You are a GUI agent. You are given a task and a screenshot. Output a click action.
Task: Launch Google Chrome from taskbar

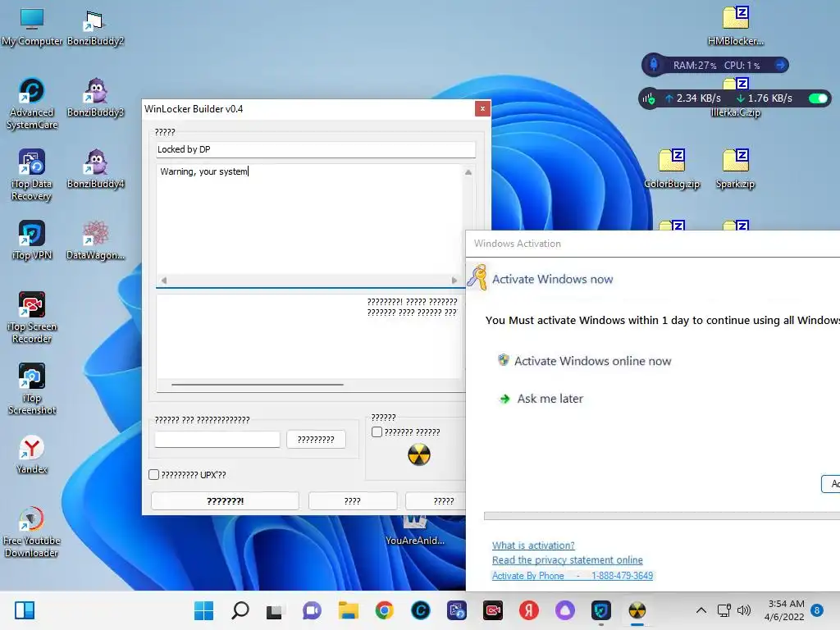[x=384, y=610]
